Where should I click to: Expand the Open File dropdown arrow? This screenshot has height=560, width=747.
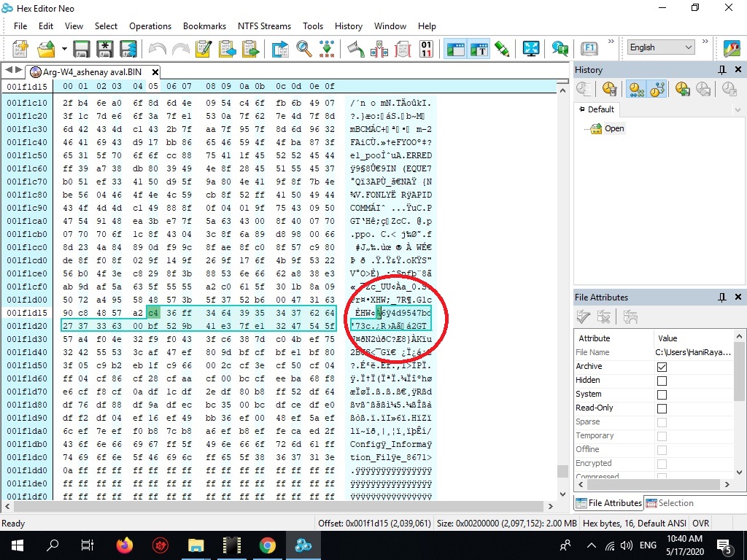[64, 49]
